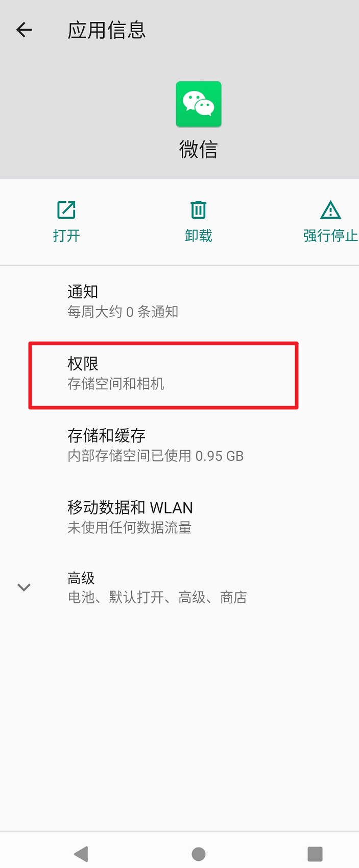The height and width of the screenshot is (868, 359).
Task: Tap the 打开 open icon
Action: click(x=66, y=210)
